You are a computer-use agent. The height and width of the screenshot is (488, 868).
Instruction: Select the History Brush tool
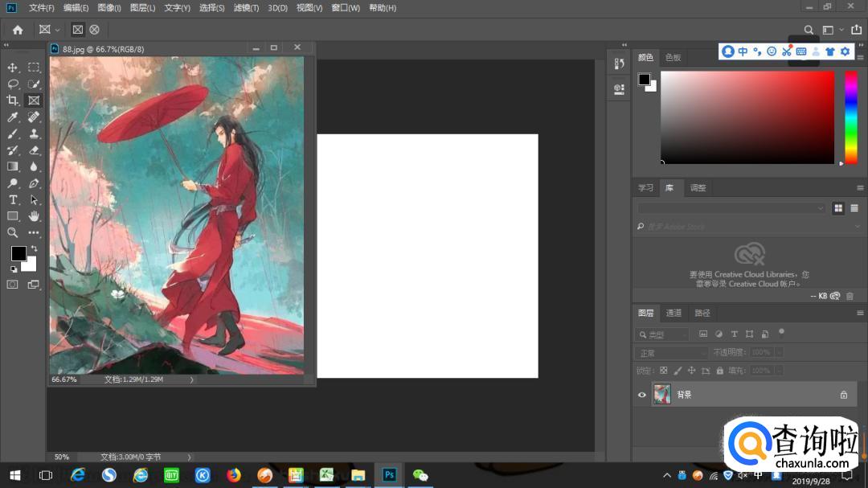(12, 150)
